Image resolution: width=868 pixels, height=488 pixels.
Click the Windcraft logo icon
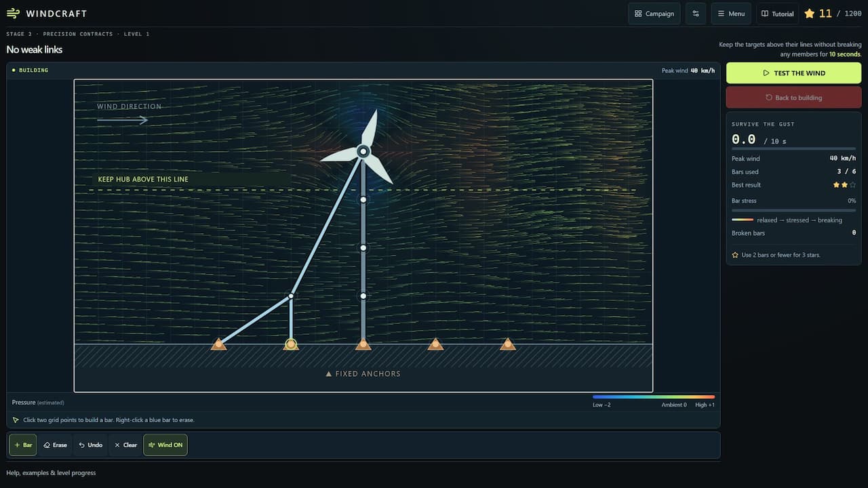click(13, 14)
